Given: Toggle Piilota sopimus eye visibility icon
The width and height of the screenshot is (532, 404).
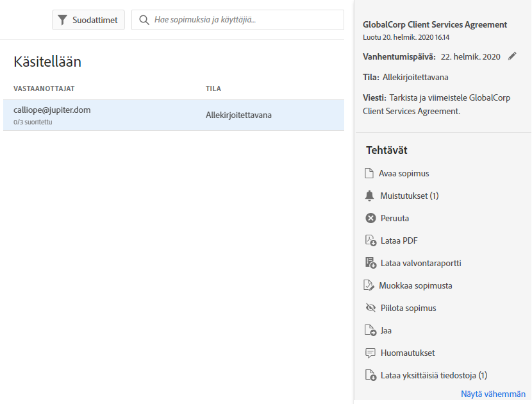Looking at the screenshot, I should tap(370, 308).
